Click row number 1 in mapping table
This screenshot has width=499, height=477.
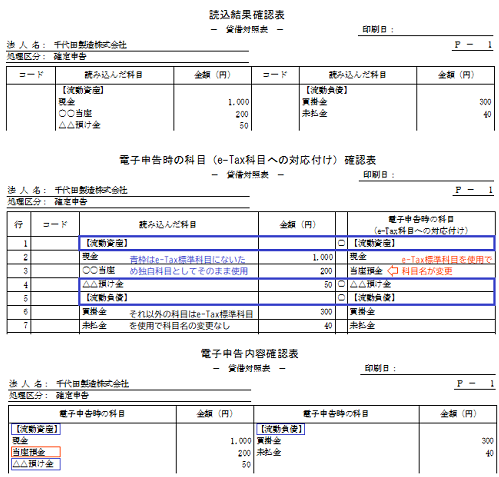click(25, 244)
